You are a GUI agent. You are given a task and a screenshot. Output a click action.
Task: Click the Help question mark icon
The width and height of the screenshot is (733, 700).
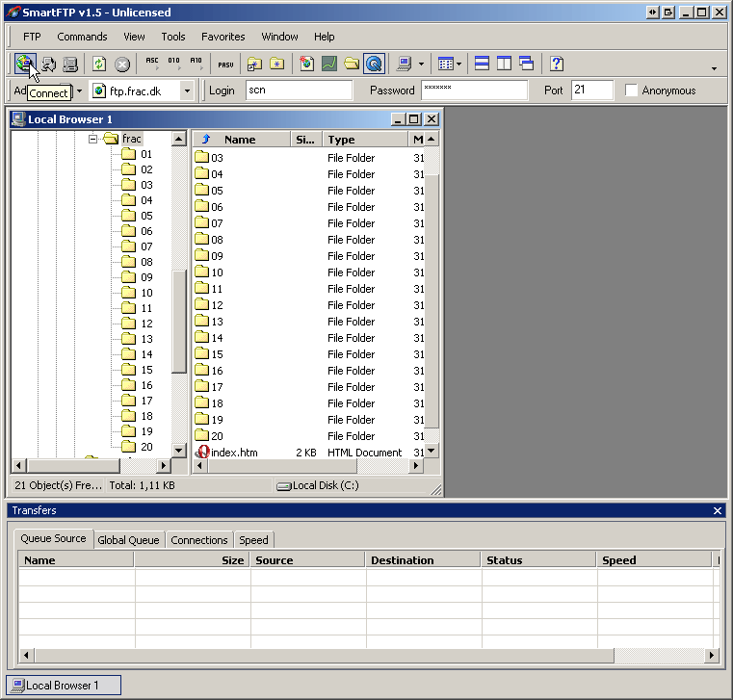click(557, 64)
